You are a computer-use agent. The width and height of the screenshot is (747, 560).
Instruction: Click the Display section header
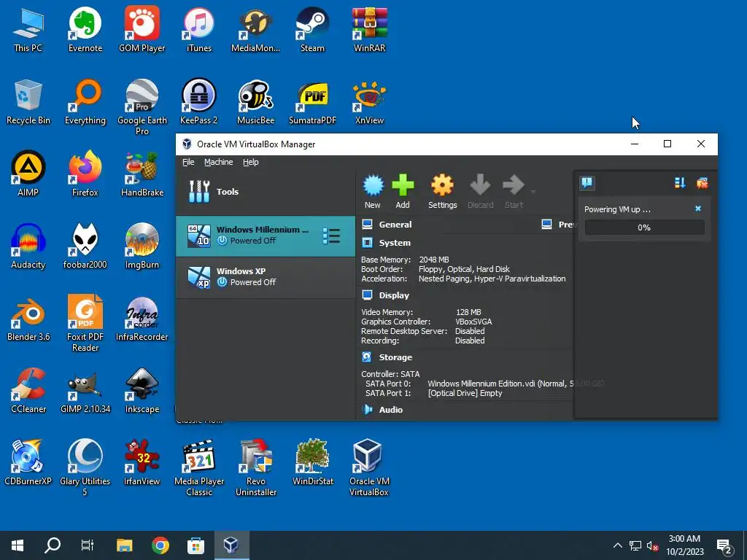[x=394, y=295]
